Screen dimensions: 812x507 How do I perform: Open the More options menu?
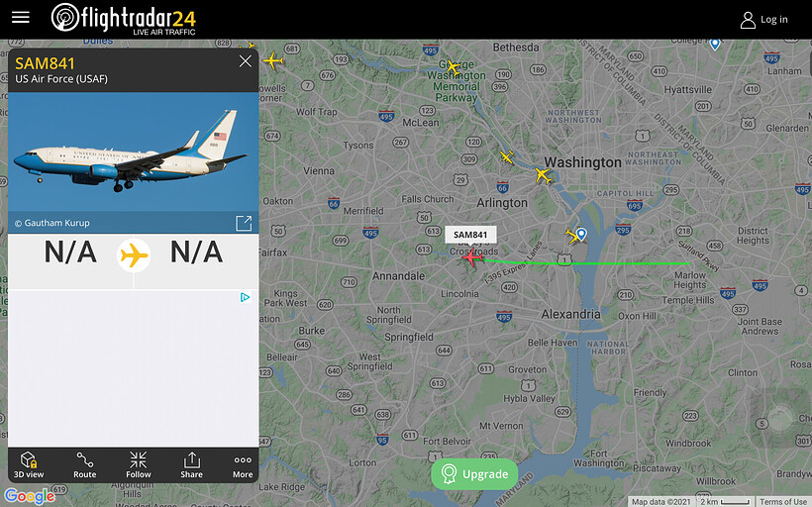pos(243,464)
